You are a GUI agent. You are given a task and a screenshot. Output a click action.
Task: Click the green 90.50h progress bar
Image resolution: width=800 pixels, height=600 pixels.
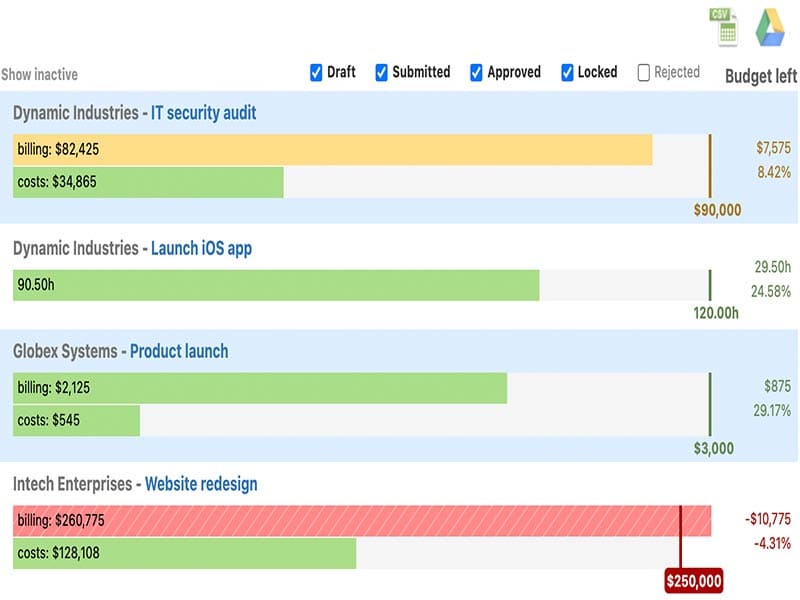pos(276,285)
